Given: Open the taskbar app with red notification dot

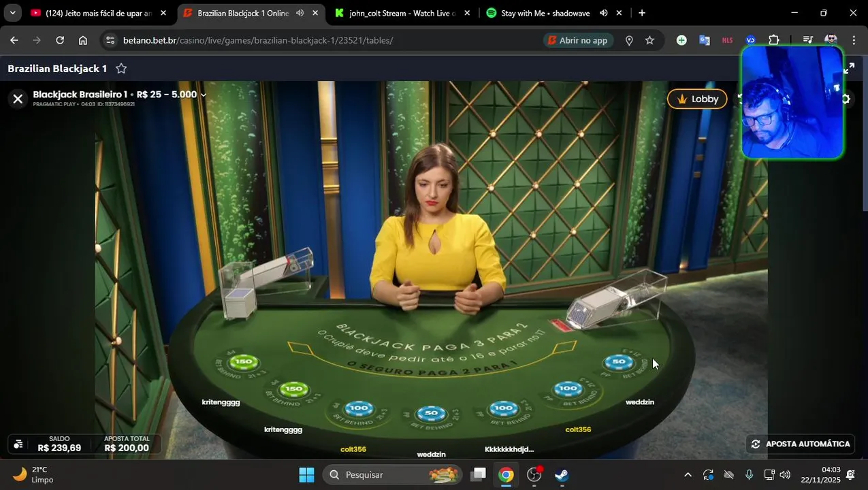Looking at the screenshot, I should pyautogui.click(x=534, y=474).
